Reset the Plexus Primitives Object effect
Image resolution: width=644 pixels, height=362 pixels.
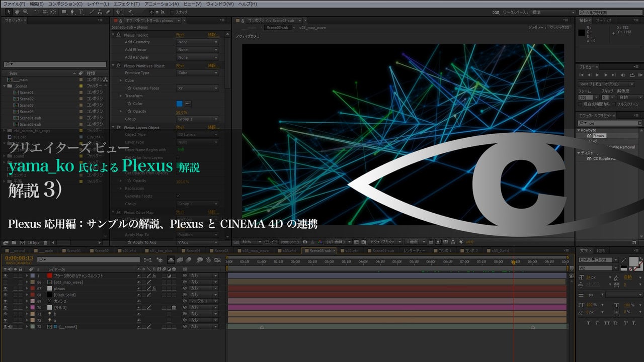click(x=180, y=66)
